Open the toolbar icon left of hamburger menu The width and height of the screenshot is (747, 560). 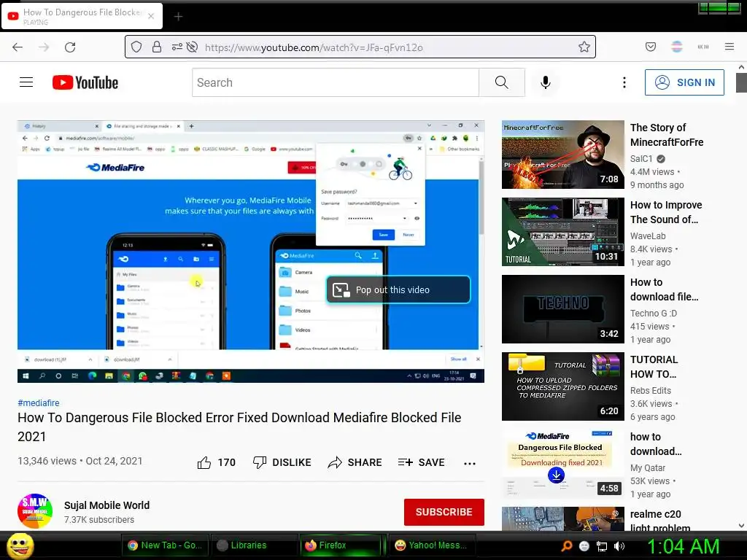click(x=703, y=47)
